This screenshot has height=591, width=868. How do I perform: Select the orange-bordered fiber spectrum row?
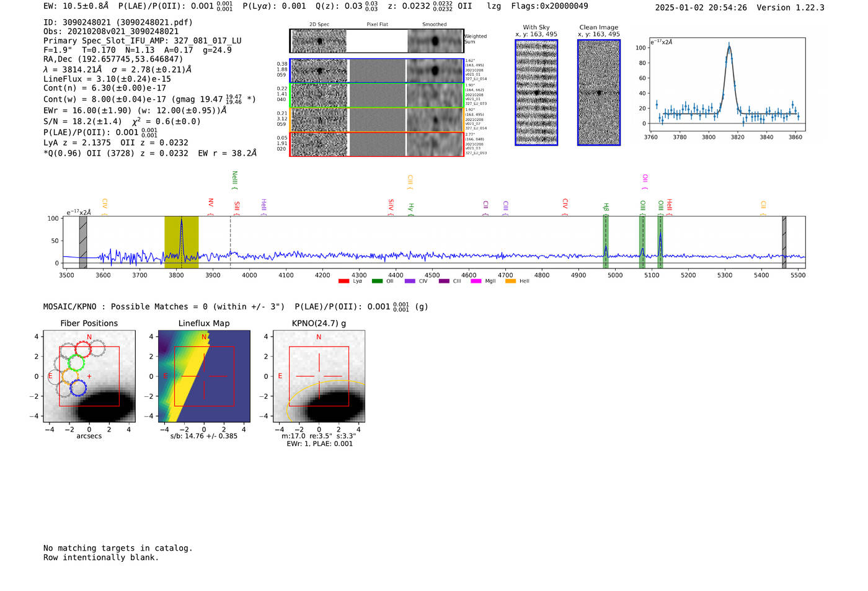click(377, 120)
